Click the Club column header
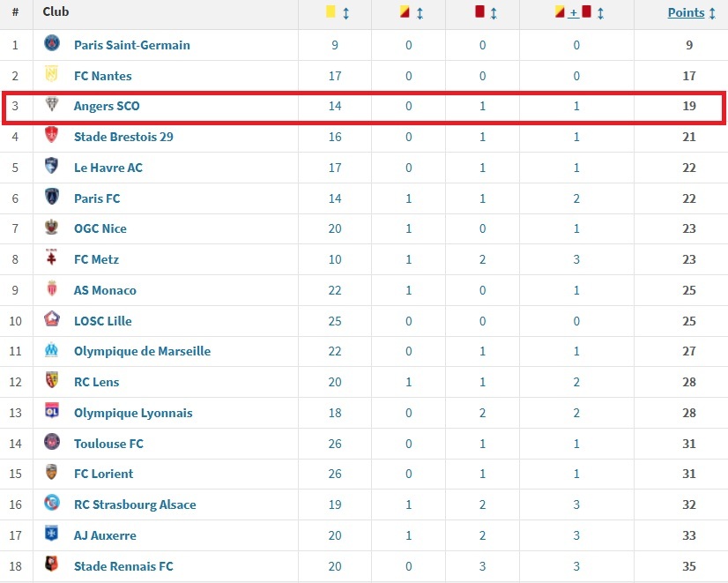 (x=56, y=12)
